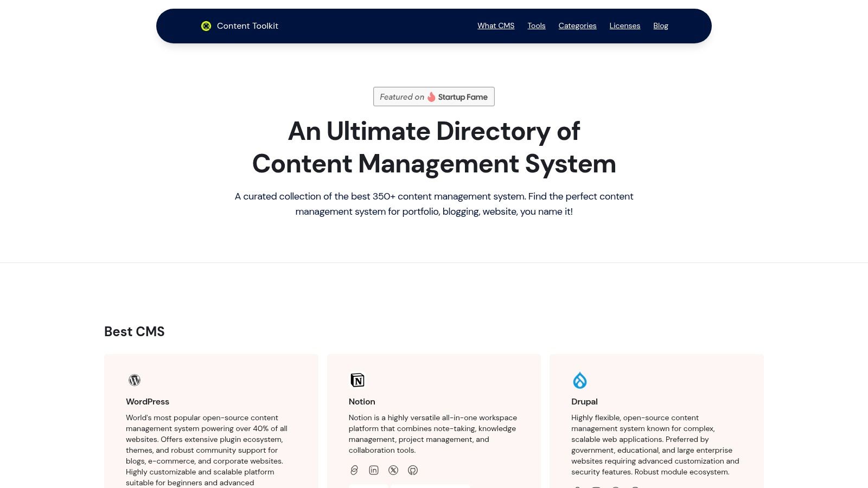Open Notion's website link icon
This screenshot has height=488, width=868.
354,470
